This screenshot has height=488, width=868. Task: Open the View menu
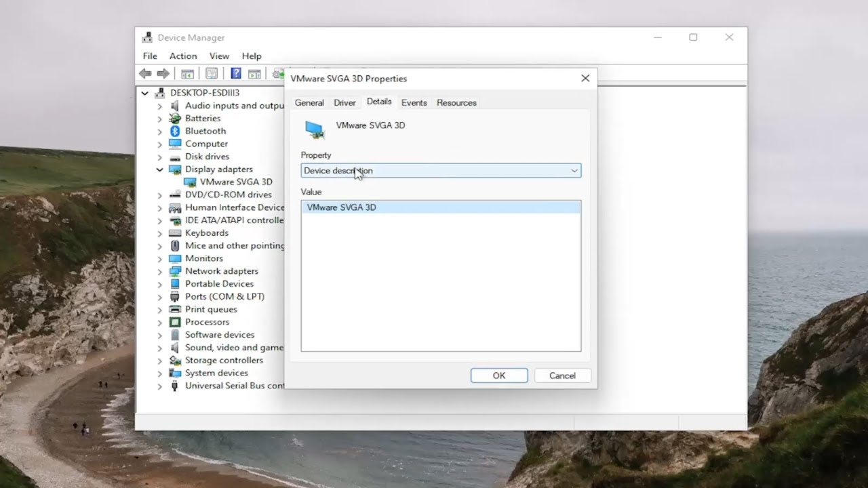pyautogui.click(x=219, y=56)
